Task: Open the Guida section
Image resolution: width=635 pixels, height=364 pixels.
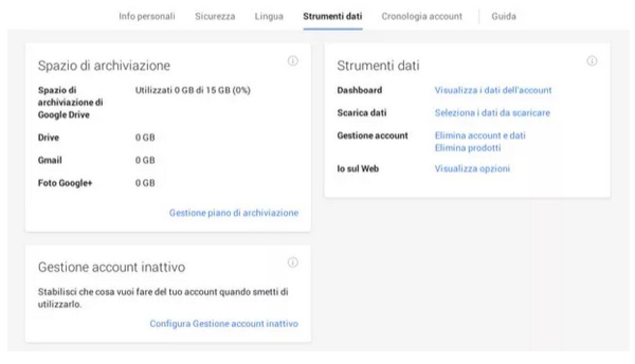Action: (503, 16)
